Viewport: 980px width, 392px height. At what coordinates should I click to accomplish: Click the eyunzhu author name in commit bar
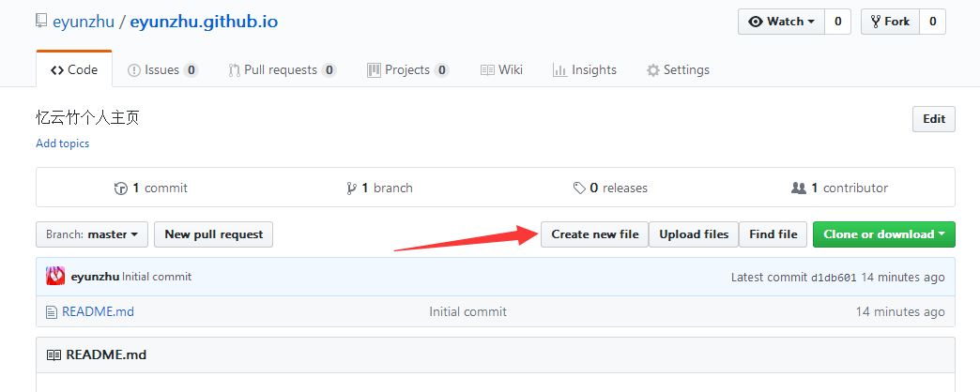click(x=95, y=277)
